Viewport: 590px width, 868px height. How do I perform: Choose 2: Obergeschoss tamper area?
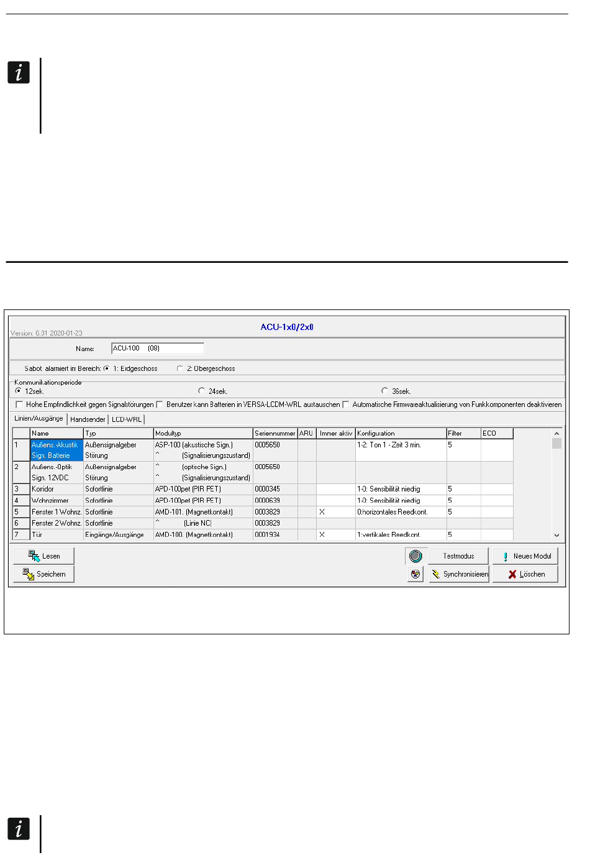180,368
